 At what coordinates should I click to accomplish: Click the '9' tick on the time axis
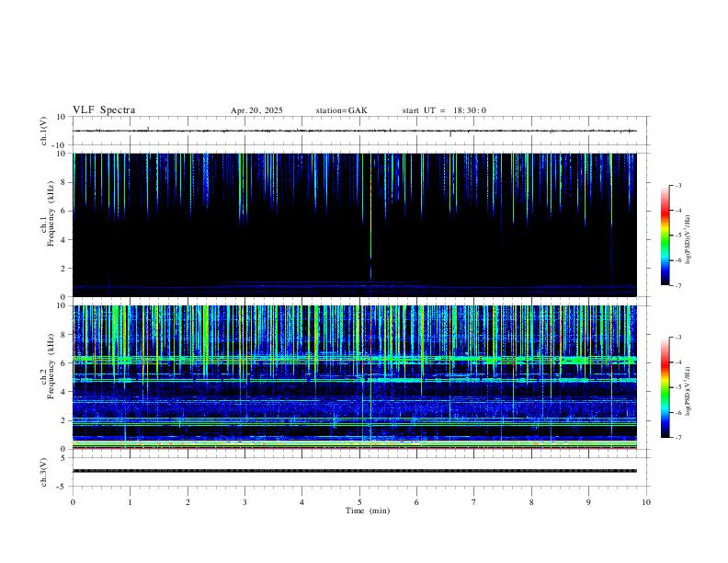(588, 502)
